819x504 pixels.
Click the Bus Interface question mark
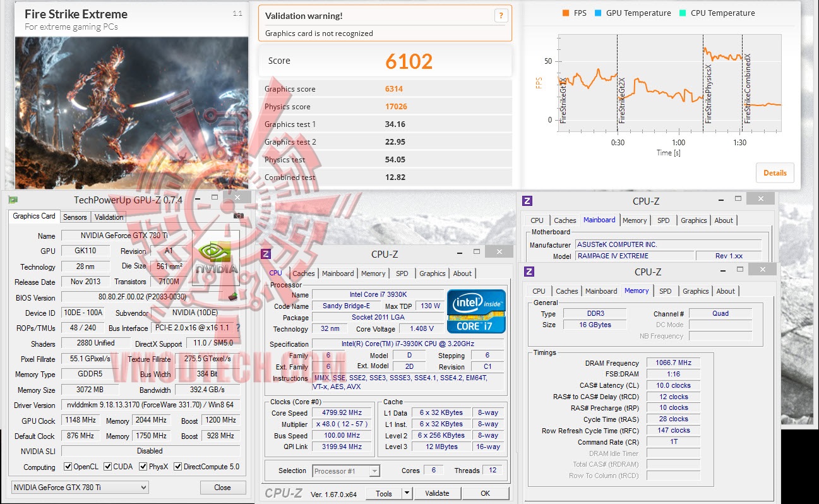click(238, 328)
